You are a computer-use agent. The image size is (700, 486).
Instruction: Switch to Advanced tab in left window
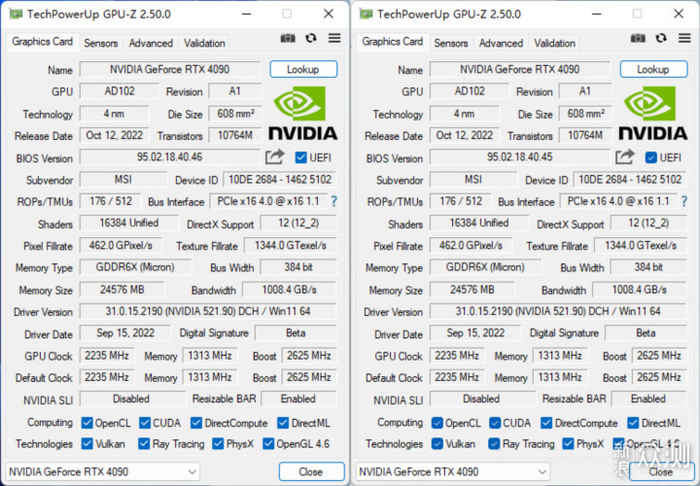click(x=151, y=43)
